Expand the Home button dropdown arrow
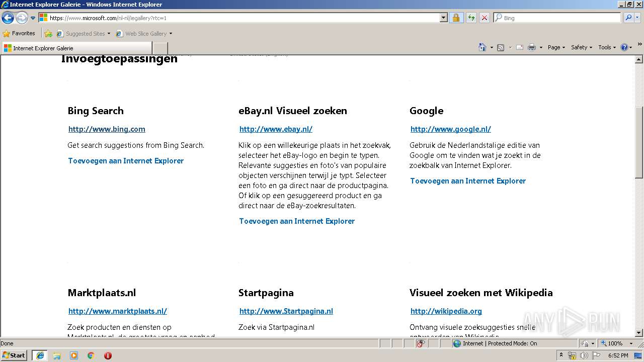644x362 pixels. click(491, 47)
